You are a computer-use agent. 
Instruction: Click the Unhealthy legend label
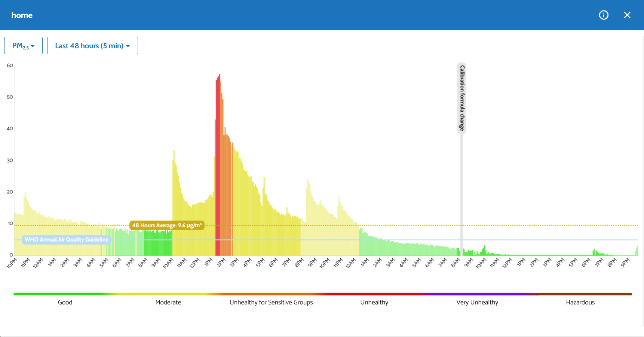coord(374,303)
